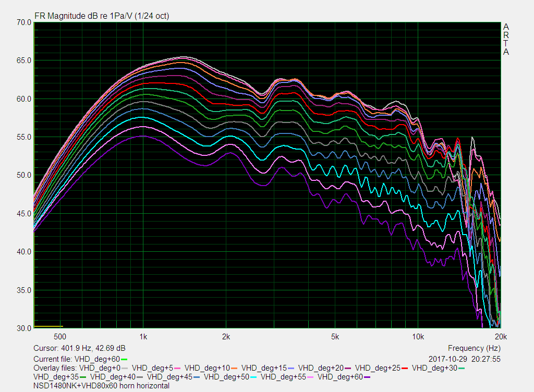534x392 pixels.
Task: Click the 60.0 y-axis label
Action: (24, 99)
